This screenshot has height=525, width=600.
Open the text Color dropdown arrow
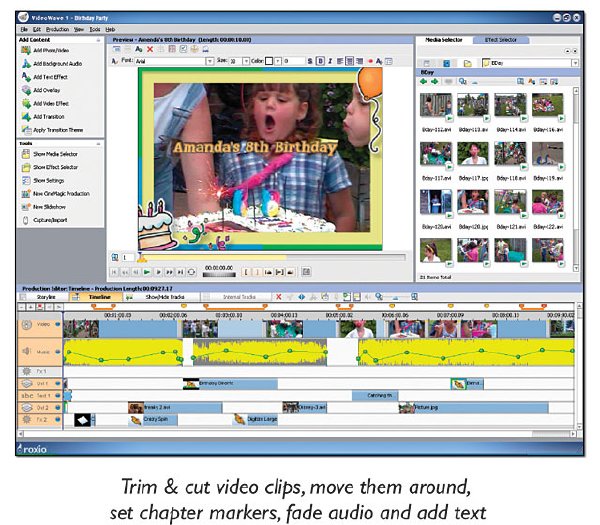click(x=278, y=61)
